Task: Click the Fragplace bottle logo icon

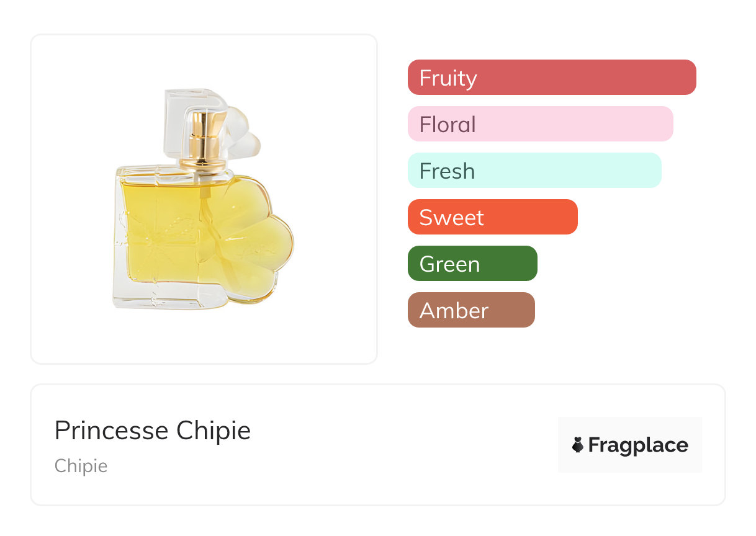Action: (x=578, y=445)
